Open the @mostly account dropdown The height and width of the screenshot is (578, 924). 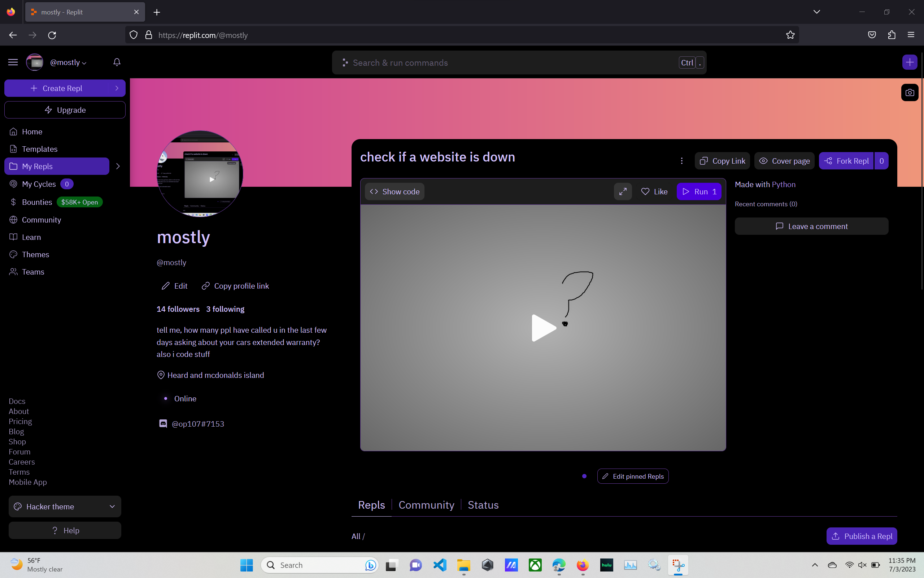(x=68, y=62)
